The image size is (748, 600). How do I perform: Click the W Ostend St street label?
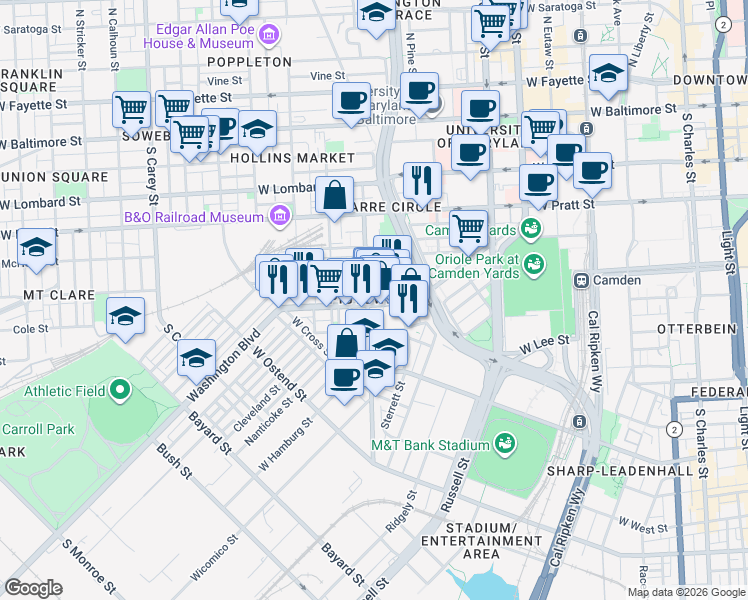[x=280, y=373]
